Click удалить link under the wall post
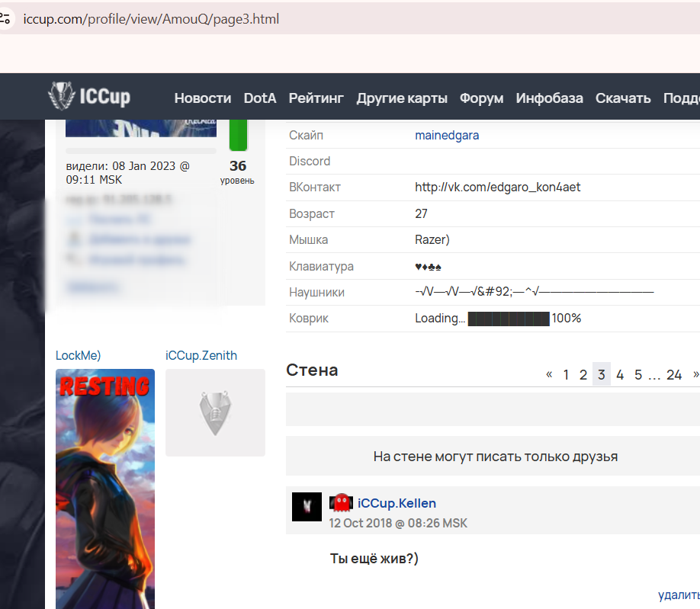 click(679, 595)
